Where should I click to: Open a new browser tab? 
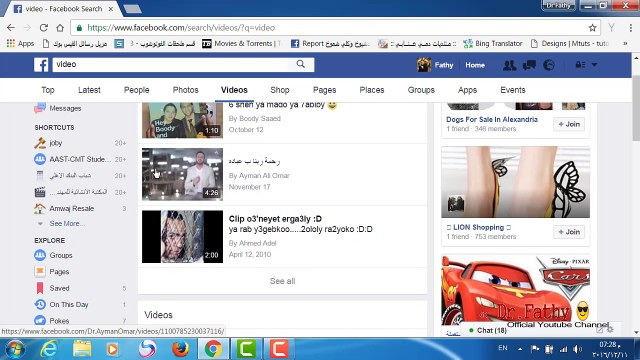132,9
